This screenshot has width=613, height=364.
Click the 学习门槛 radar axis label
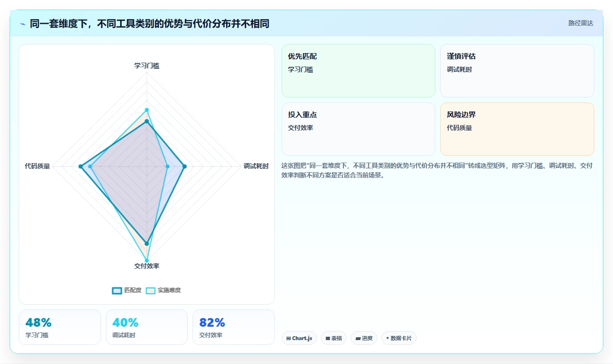click(x=147, y=66)
